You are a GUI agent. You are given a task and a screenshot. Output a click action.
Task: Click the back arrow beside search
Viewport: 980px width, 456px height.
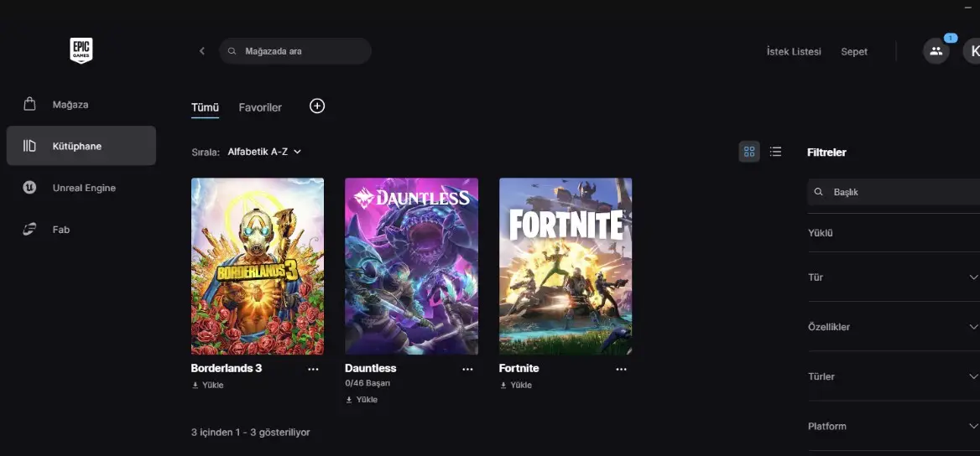(201, 51)
